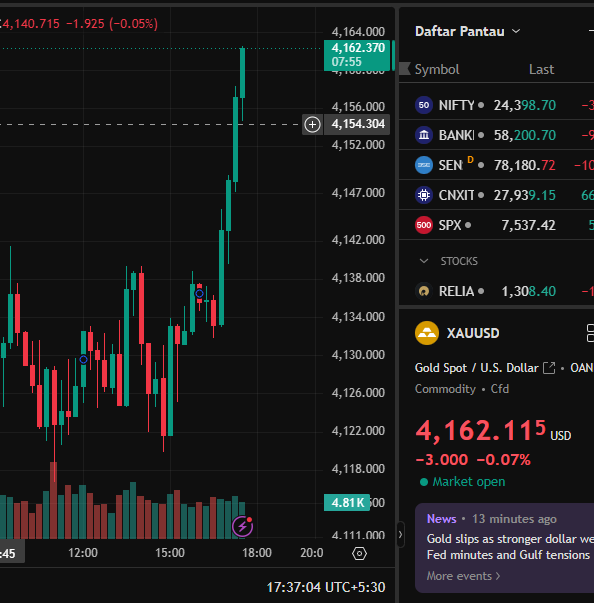The width and height of the screenshot is (594, 603).
Task: Click the SENSEX logo icon
Action: point(424,165)
